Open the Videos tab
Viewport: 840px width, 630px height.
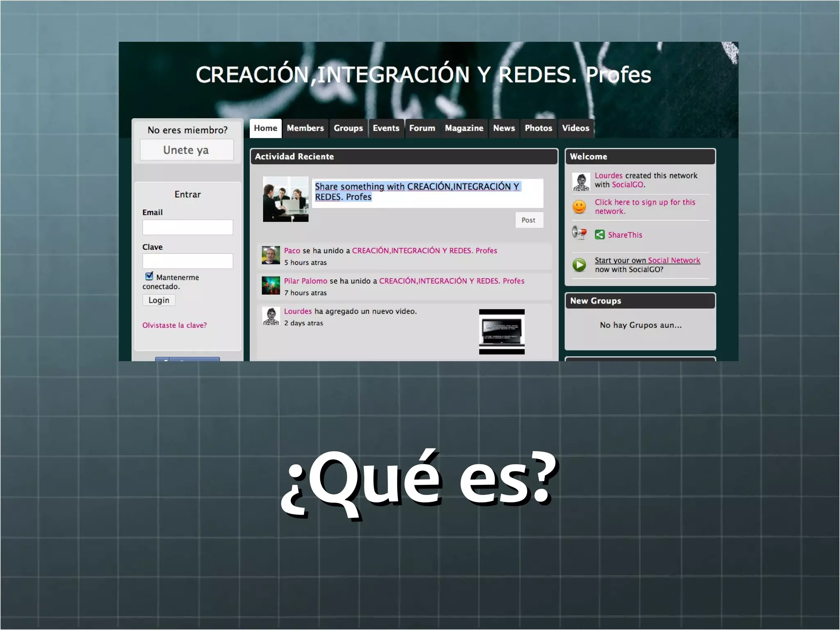[575, 128]
